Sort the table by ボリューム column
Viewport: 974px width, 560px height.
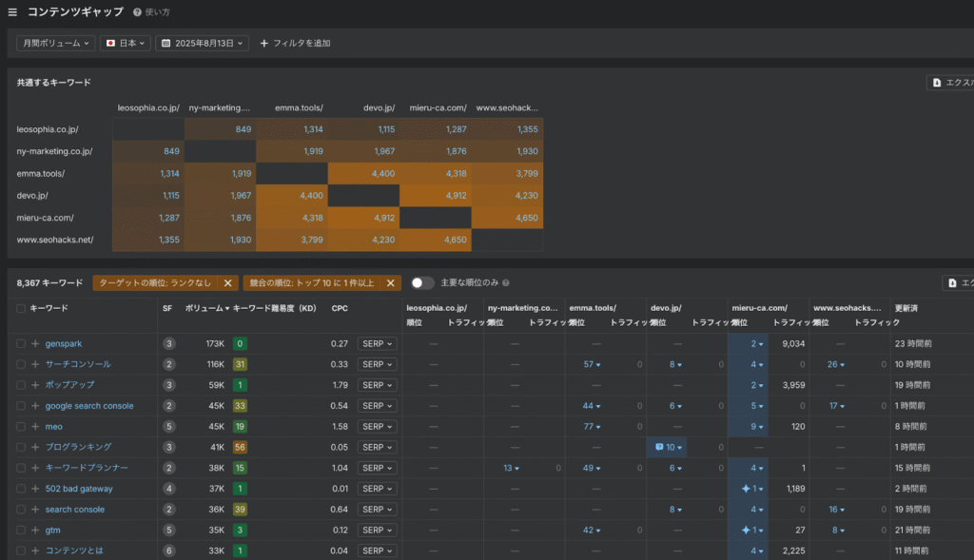[x=206, y=309]
